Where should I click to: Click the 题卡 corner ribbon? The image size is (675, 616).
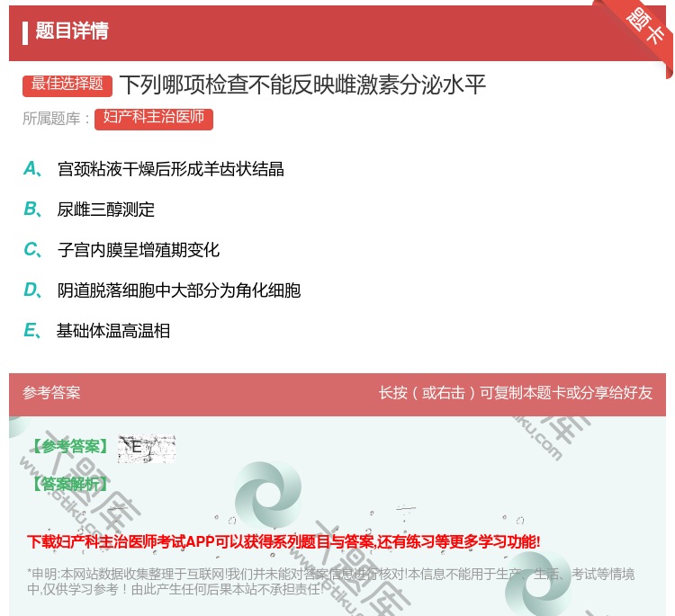coord(643,27)
